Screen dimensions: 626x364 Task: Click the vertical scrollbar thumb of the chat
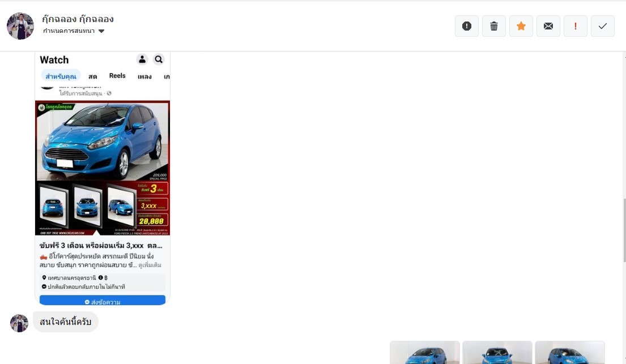pyautogui.click(x=624, y=230)
